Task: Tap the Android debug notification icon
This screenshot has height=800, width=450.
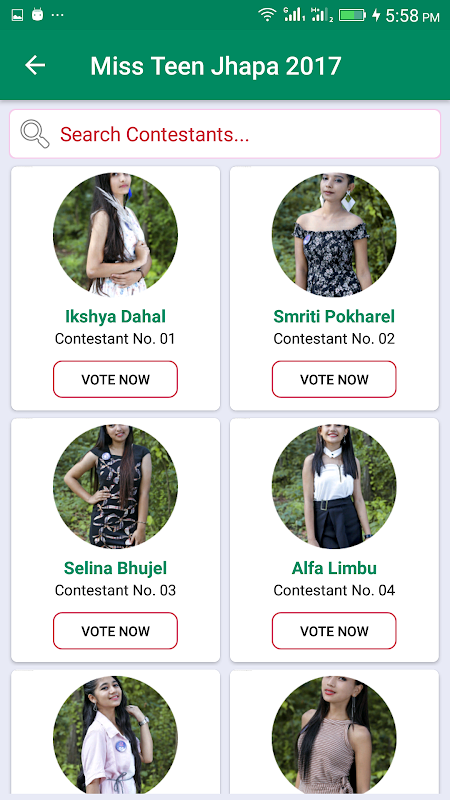Action: (37, 15)
